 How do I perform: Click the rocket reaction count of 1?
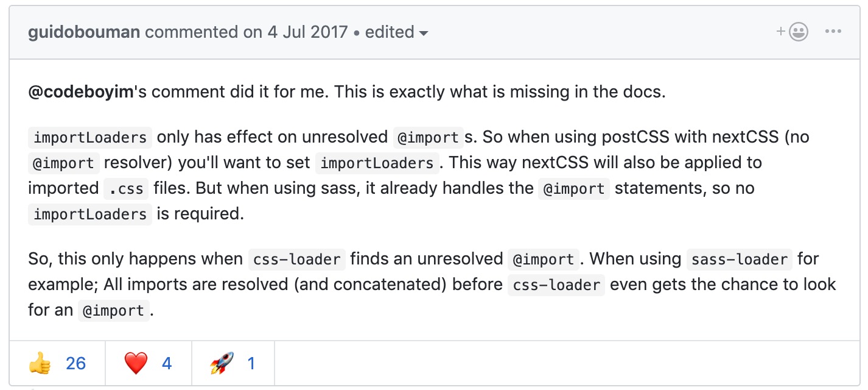pyautogui.click(x=251, y=364)
